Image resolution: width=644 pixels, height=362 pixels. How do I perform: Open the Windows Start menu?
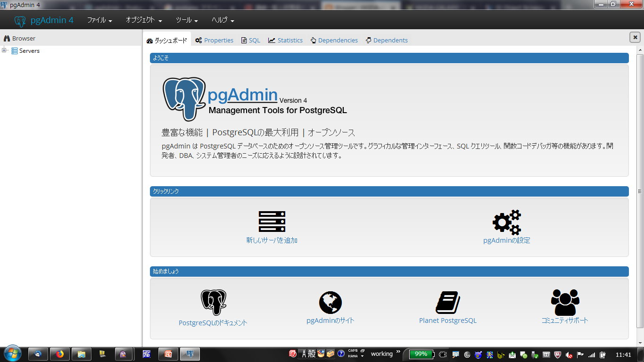pos(12,354)
